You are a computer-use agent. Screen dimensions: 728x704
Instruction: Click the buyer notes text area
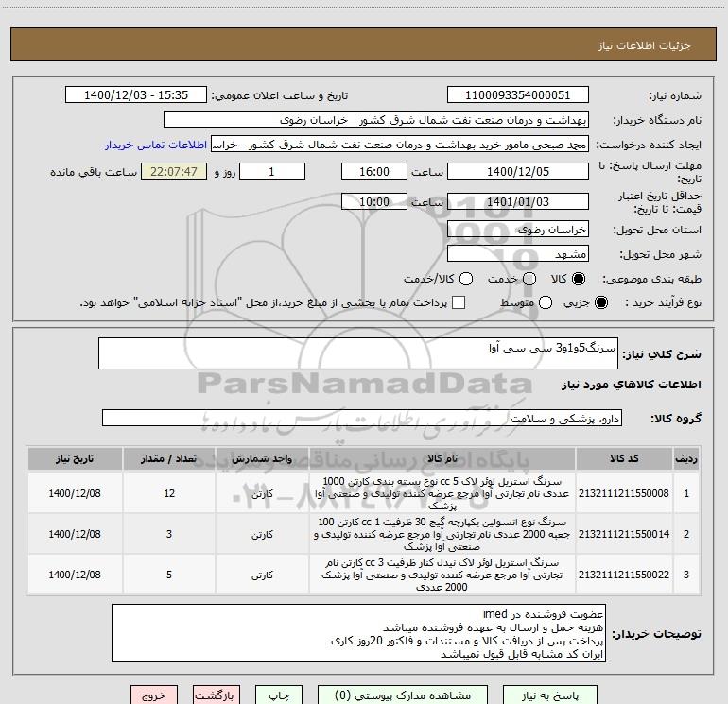358,633
